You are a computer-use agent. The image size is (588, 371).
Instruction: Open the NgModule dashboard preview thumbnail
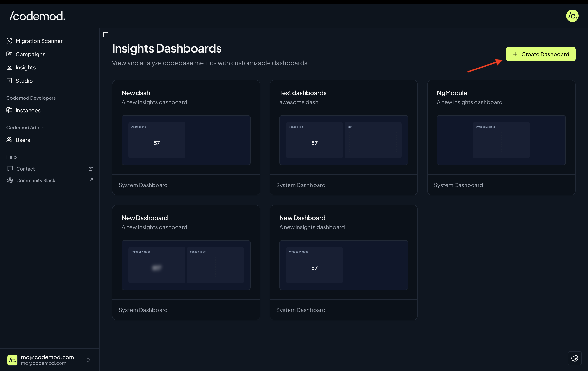click(501, 140)
